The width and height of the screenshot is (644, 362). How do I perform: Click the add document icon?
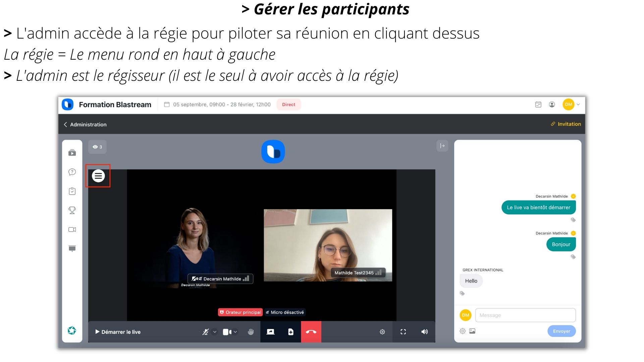tap(291, 332)
